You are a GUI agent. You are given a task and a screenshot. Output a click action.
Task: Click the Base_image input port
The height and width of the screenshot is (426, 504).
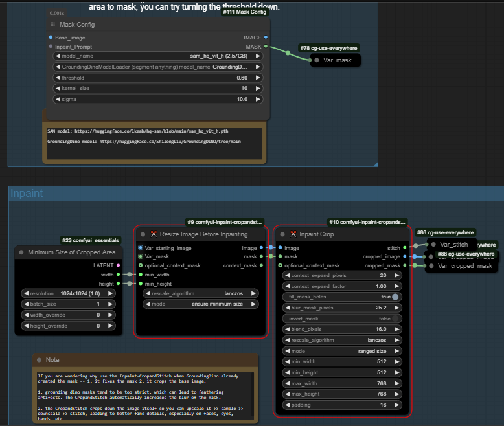pos(51,38)
